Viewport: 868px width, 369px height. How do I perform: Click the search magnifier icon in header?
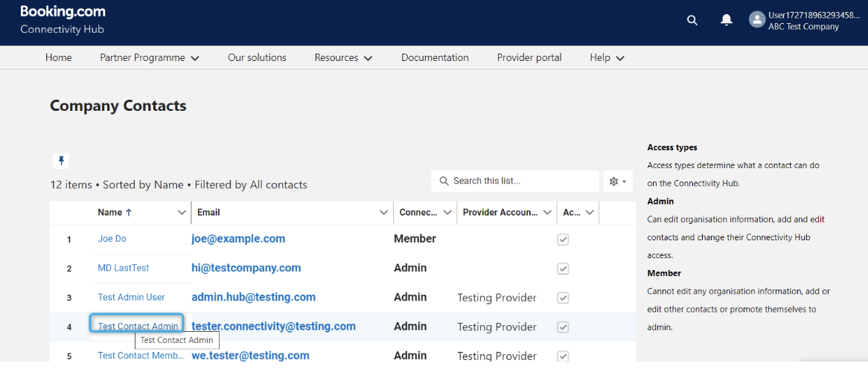pyautogui.click(x=692, y=21)
